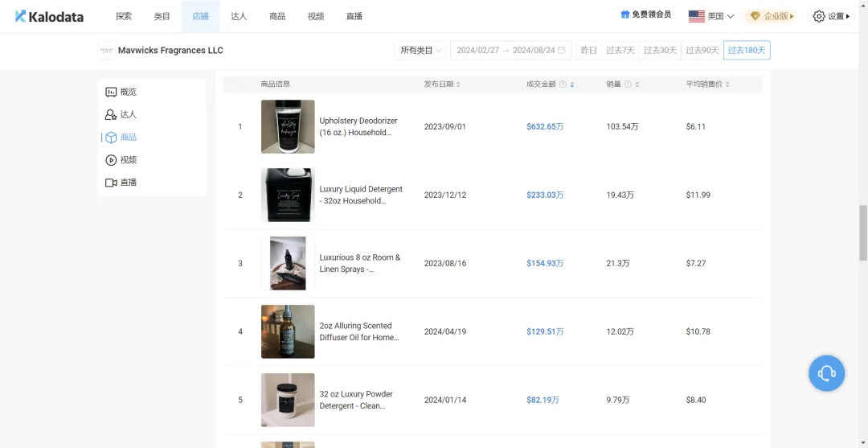Image resolution: width=868 pixels, height=448 pixels.
Task: Open sidebar 直播 section
Action: point(121,183)
